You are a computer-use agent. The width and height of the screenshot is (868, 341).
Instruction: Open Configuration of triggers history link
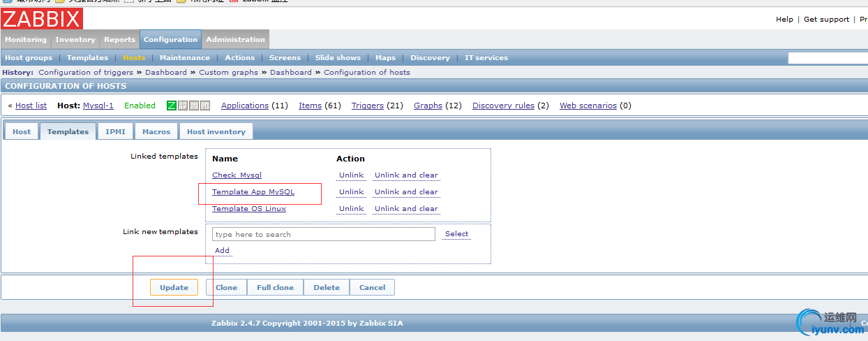click(86, 72)
